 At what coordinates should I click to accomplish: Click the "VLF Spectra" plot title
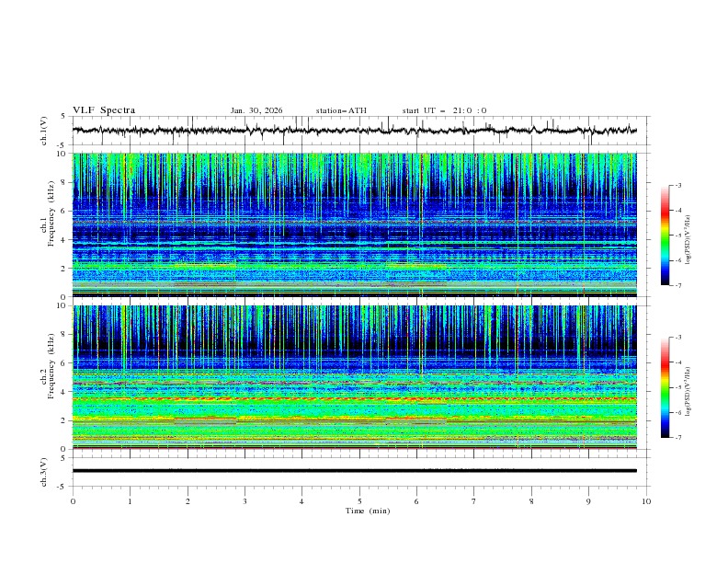point(104,110)
